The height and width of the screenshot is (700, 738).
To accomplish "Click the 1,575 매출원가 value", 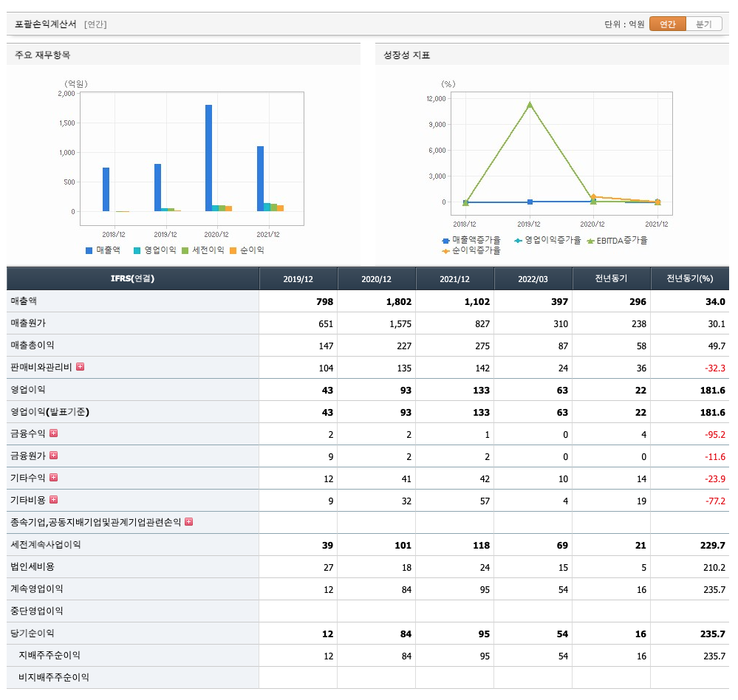I will [400, 323].
